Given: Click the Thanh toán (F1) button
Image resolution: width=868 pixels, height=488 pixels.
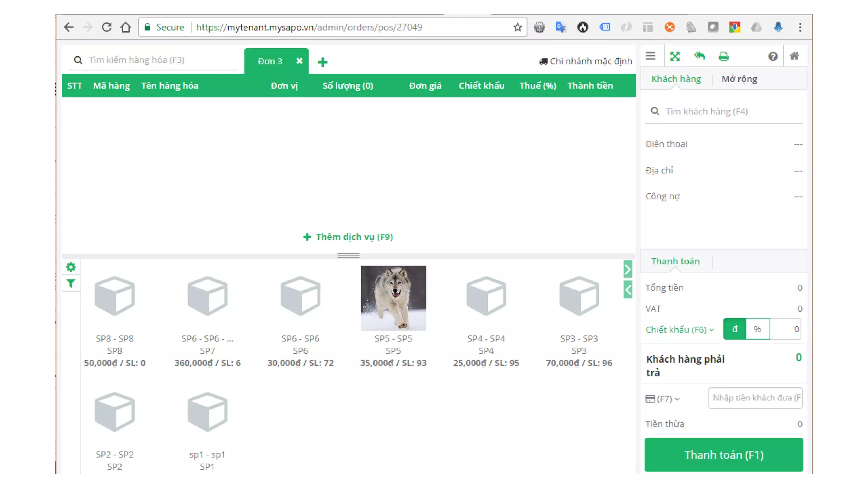Looking at the screenshot, I should 723,455.
